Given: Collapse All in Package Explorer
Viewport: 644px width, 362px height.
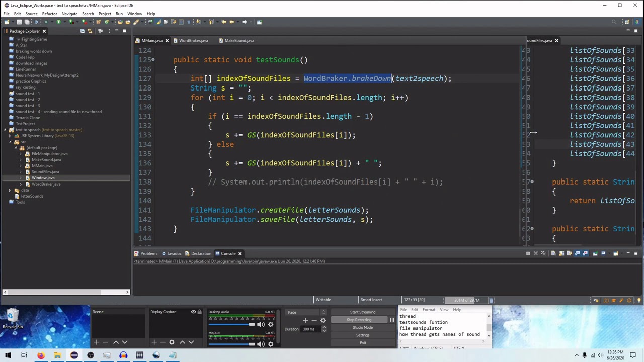Looking at the screenshot, I should point(82,31).
